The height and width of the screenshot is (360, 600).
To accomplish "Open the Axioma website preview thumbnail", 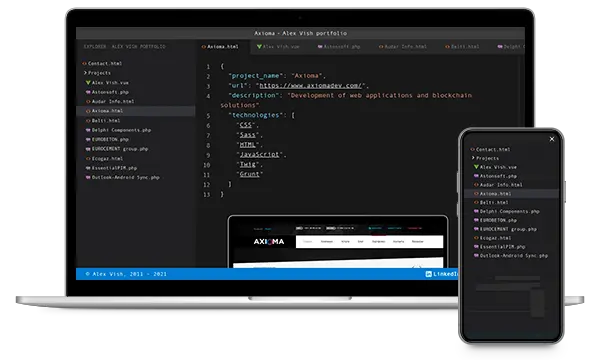I will [338, 242].
